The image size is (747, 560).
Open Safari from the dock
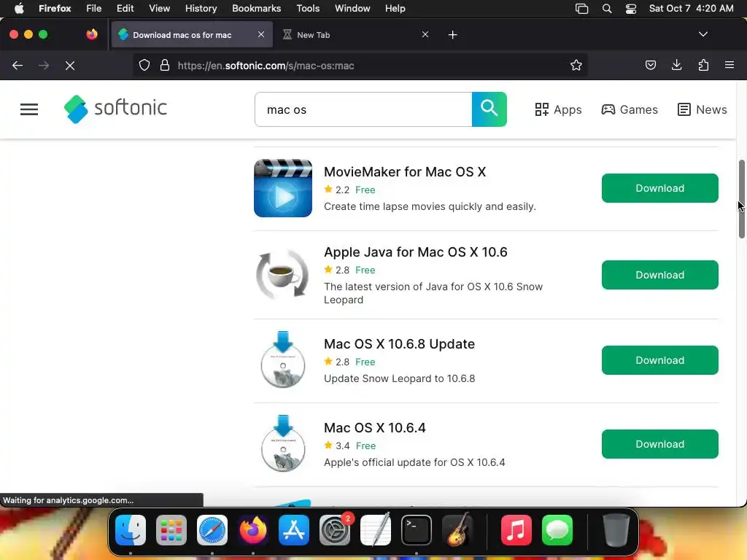click(212, 530)
